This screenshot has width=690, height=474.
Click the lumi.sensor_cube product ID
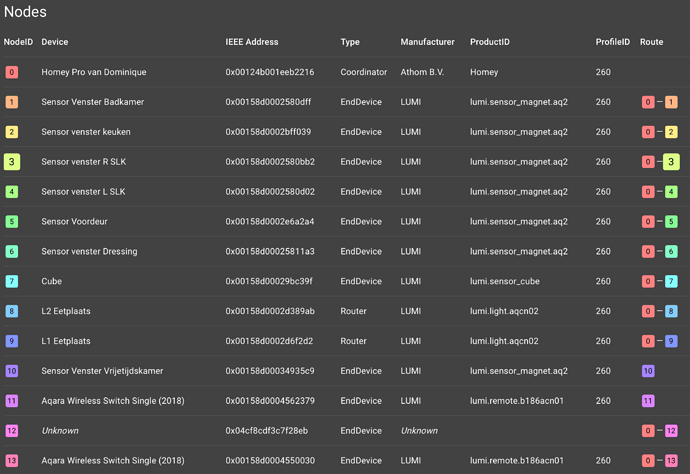tap(505, 281)
